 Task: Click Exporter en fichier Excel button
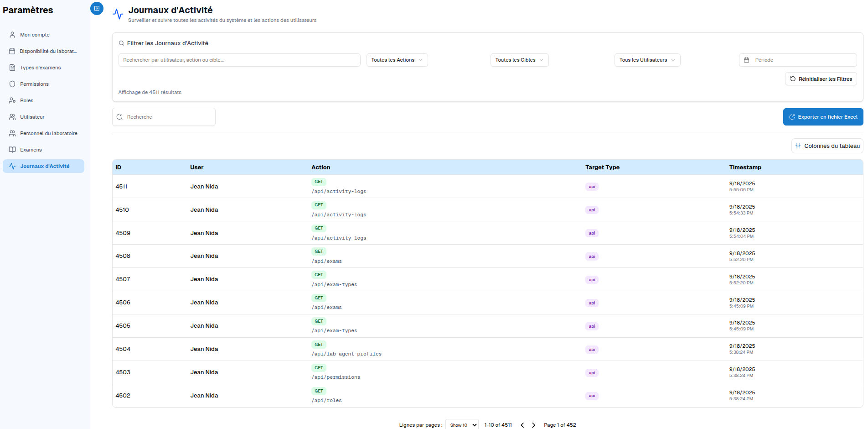click(823, 117)
